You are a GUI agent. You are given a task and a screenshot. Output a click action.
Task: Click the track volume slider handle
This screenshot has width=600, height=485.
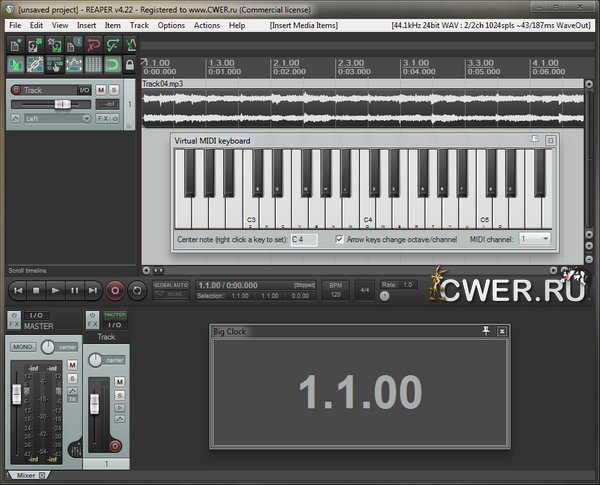tap(62, 103)
